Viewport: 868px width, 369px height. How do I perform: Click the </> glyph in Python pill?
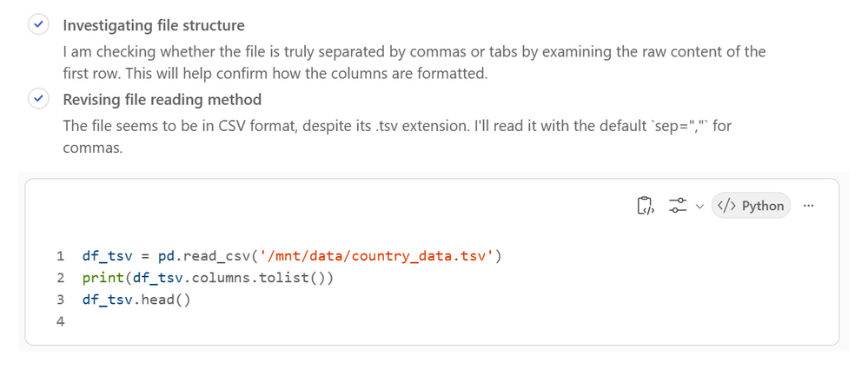pos(727,206)
